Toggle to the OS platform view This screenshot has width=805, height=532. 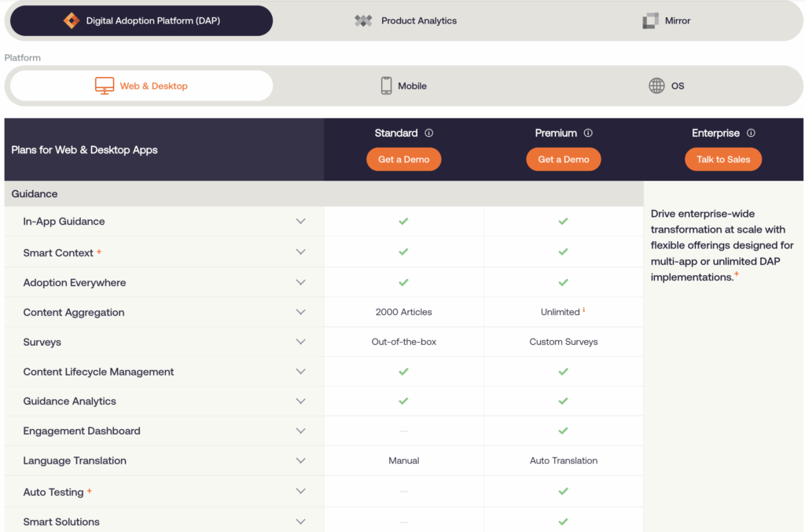[667, 85]
